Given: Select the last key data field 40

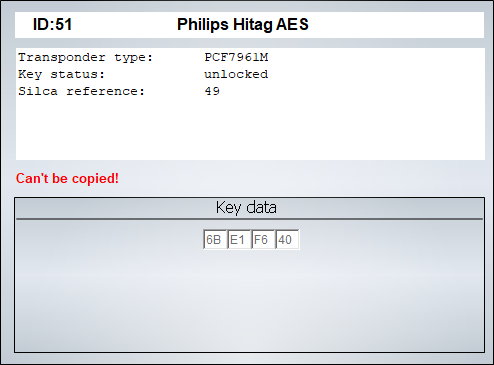Looking at the screenshot, I should coord(287,239).
